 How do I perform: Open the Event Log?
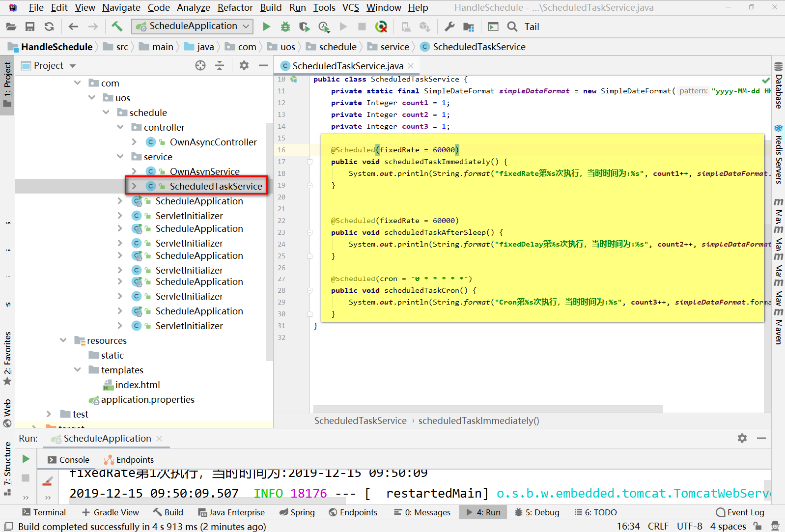coord(740,512)
